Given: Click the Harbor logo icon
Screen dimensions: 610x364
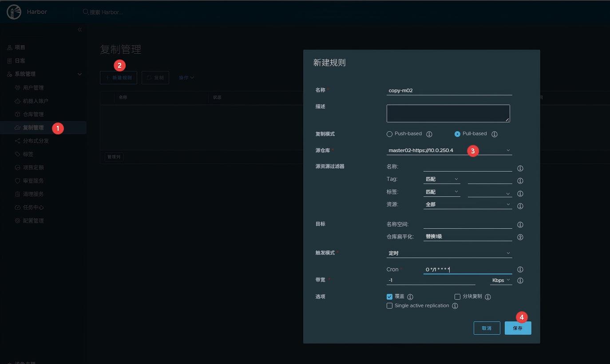Looking at the screenshot, I should (14, 12).
